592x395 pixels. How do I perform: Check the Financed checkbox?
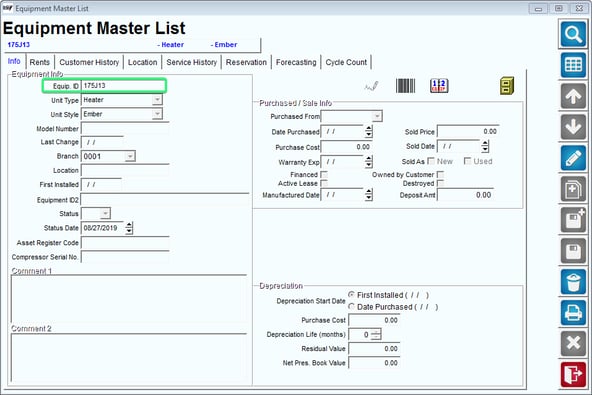324,175
